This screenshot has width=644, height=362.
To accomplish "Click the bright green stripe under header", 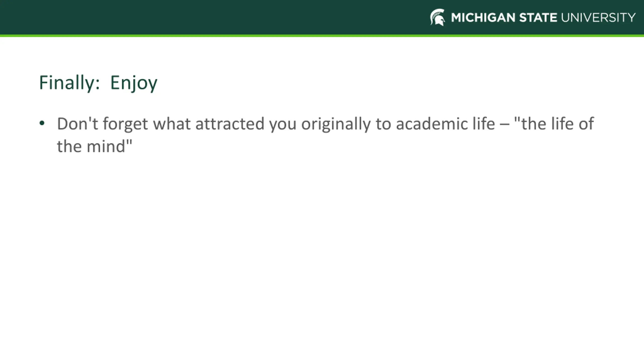I will click(x=322, y=36).
